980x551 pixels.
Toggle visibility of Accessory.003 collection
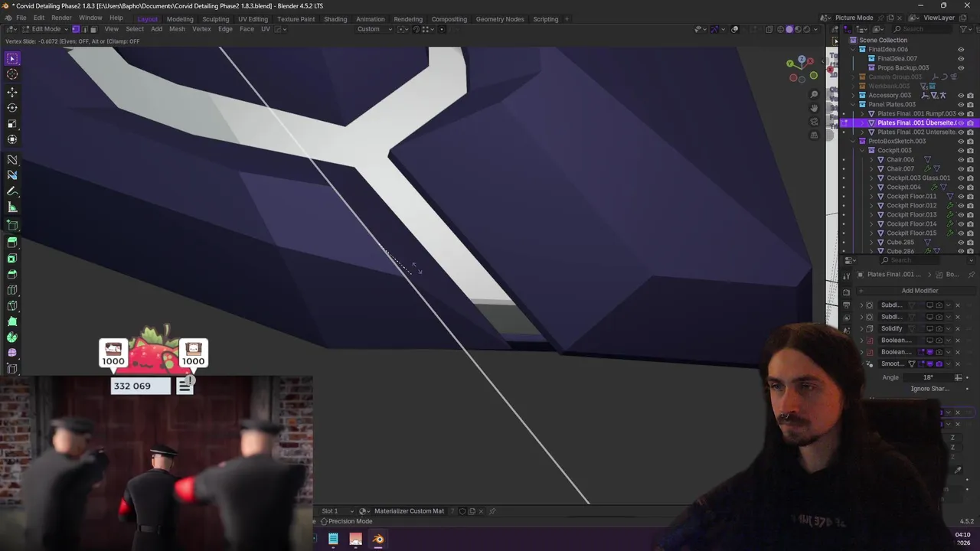pos(961,95)
